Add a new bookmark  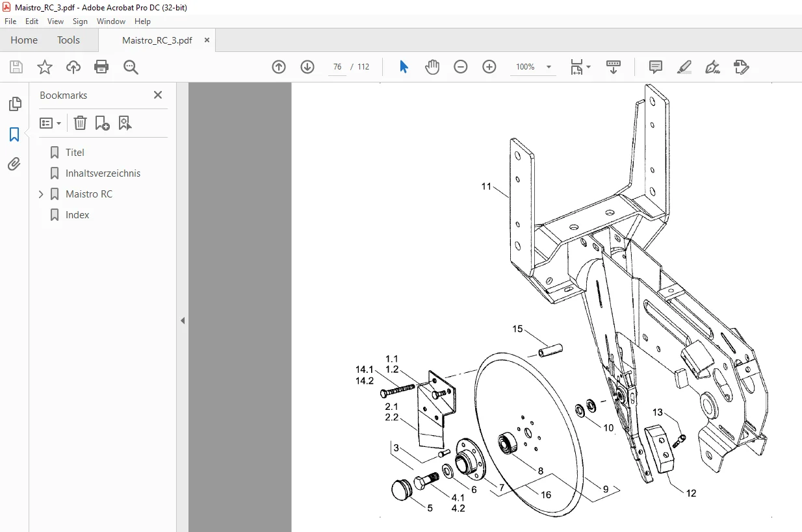(x=102, y=123)
